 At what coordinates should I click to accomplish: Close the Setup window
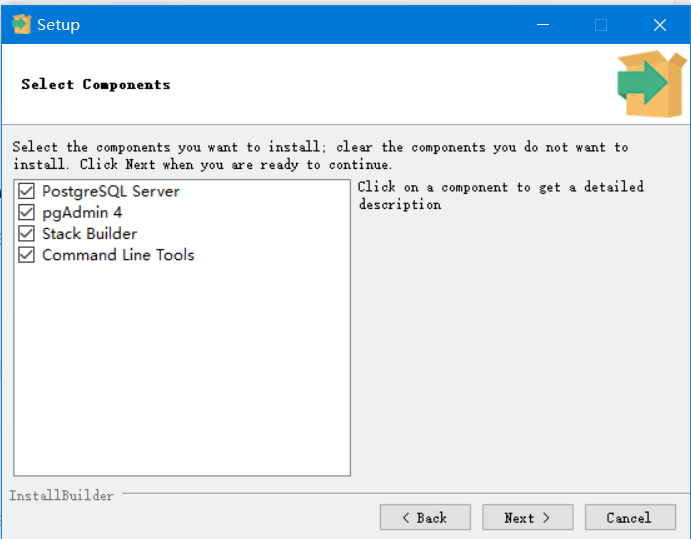pyautogui.click(x=660, y=25)
